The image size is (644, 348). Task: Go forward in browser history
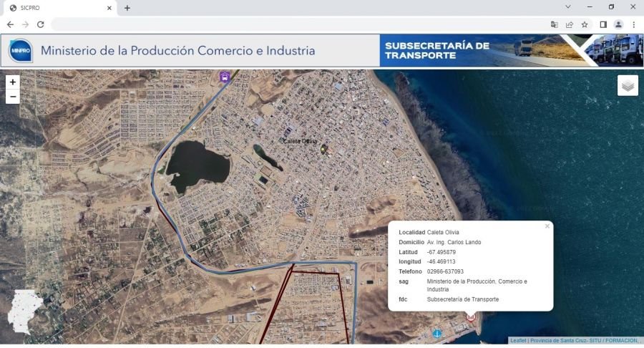tap(26, 24)
